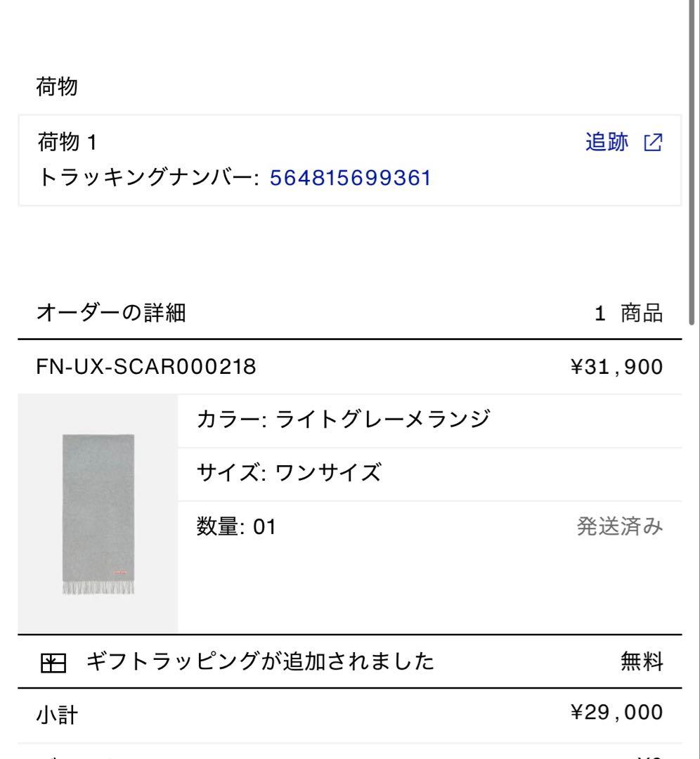This screenshot has height=759, width=700.
Task: Click the 1 商品 item count label
Action: [628, 314]
